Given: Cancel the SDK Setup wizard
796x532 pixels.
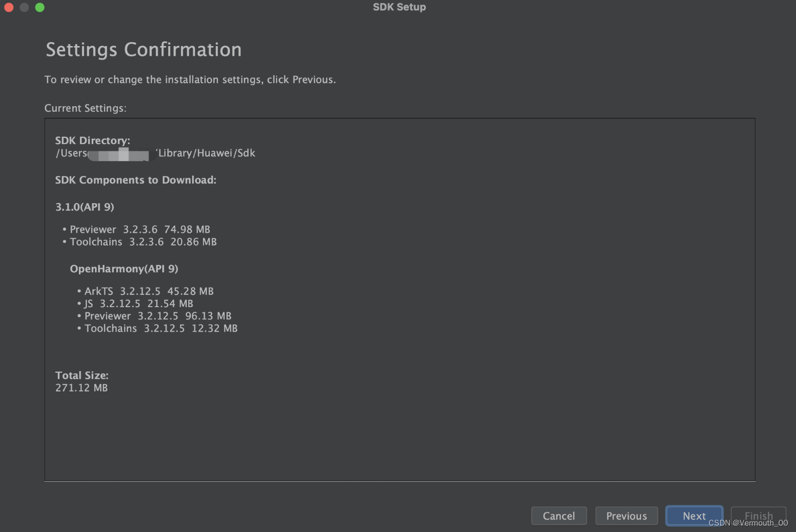Looking at the screenshot, I should click(559, 516).
